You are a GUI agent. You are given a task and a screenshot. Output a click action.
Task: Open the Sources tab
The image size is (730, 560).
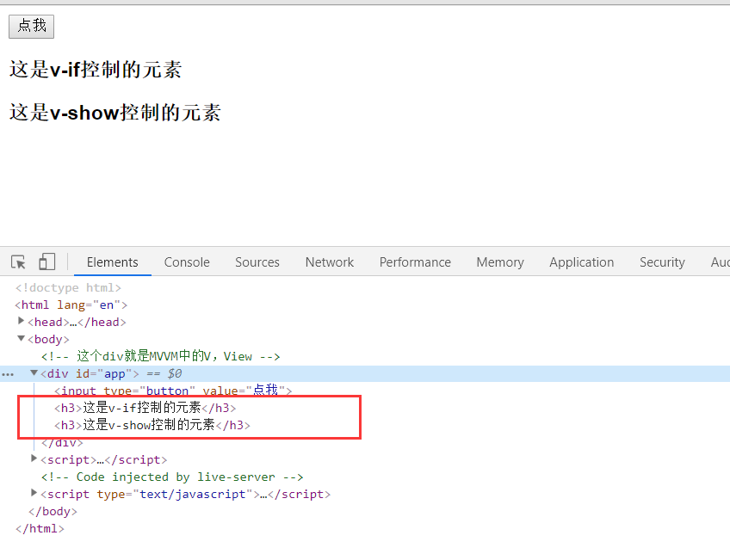coord(257,262)
